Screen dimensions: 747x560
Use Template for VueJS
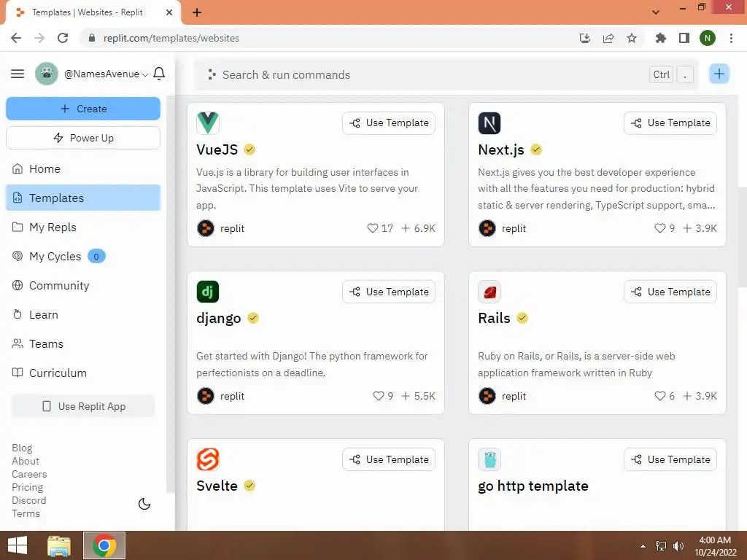point(389,122)
